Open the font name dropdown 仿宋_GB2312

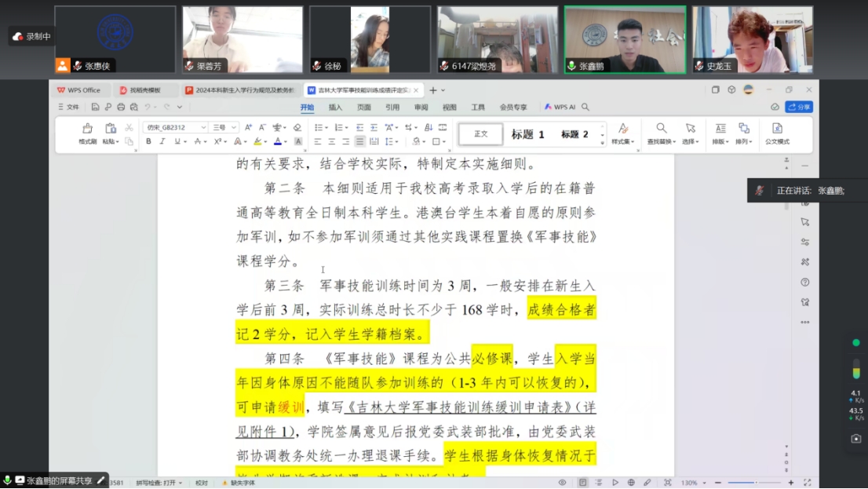[175, 127]
